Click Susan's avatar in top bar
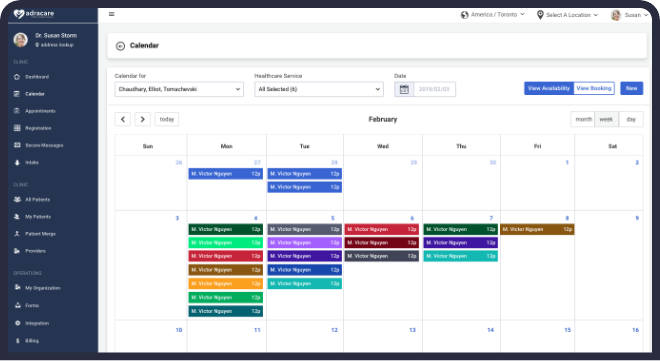The image size is (660, 361). tap(616, 15)
